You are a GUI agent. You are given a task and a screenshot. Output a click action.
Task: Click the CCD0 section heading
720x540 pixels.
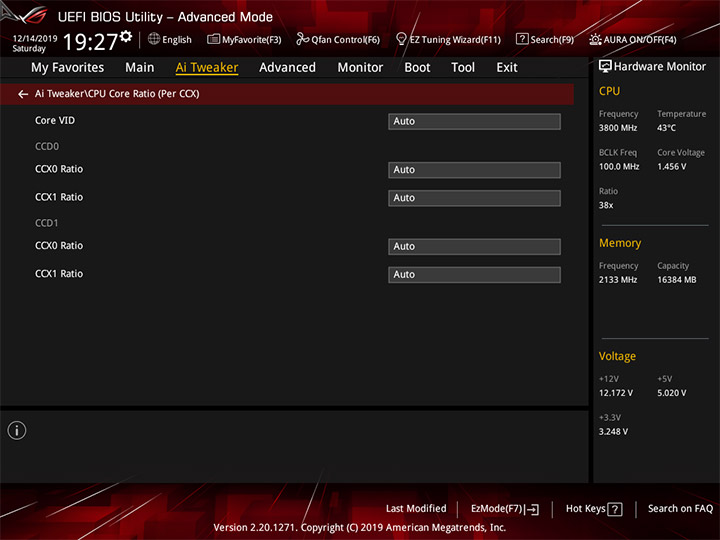[x=47, y=146]
